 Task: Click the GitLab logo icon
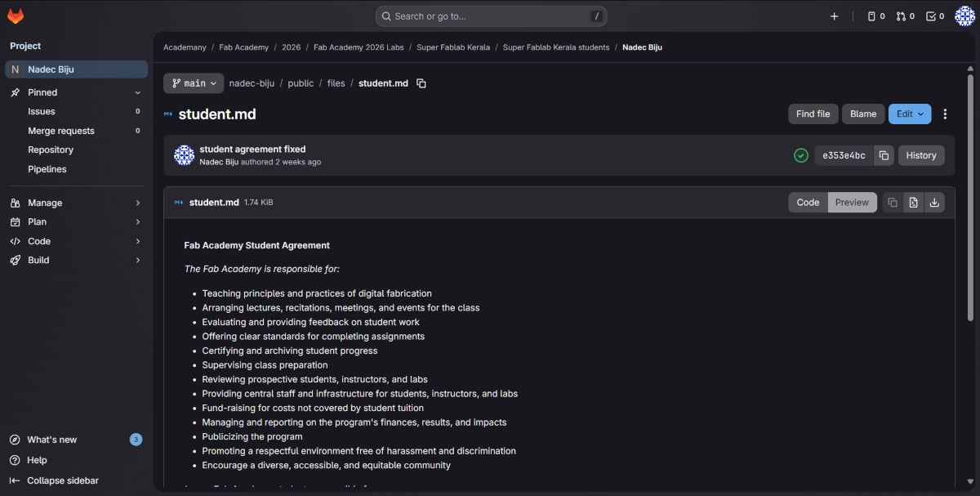click(16, 16)
